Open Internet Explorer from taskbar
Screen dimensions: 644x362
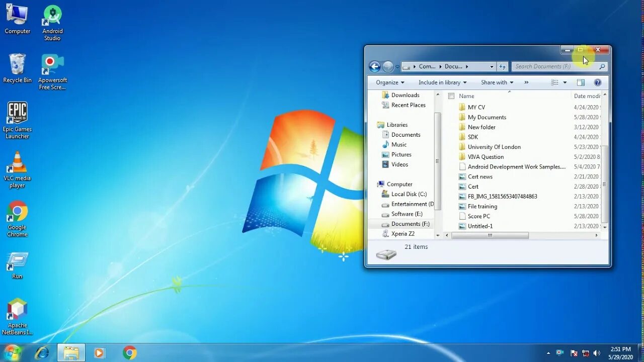point(42,353)
